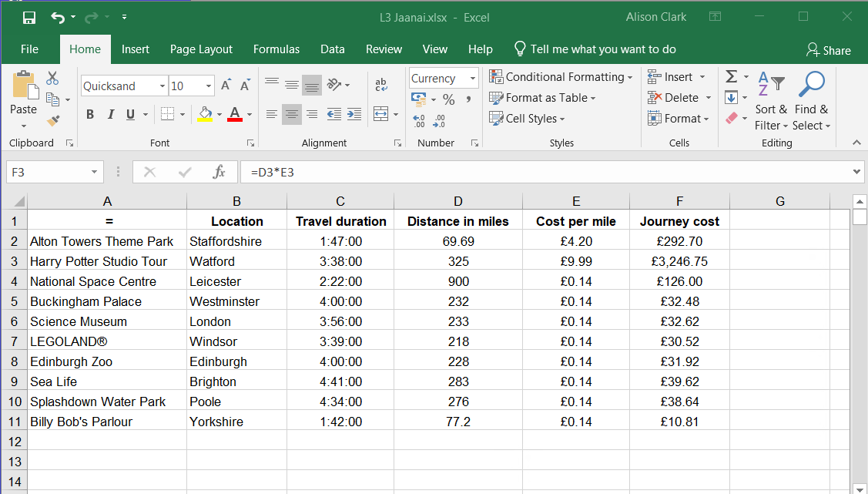Open Sort & Filter

click(770, 101)
